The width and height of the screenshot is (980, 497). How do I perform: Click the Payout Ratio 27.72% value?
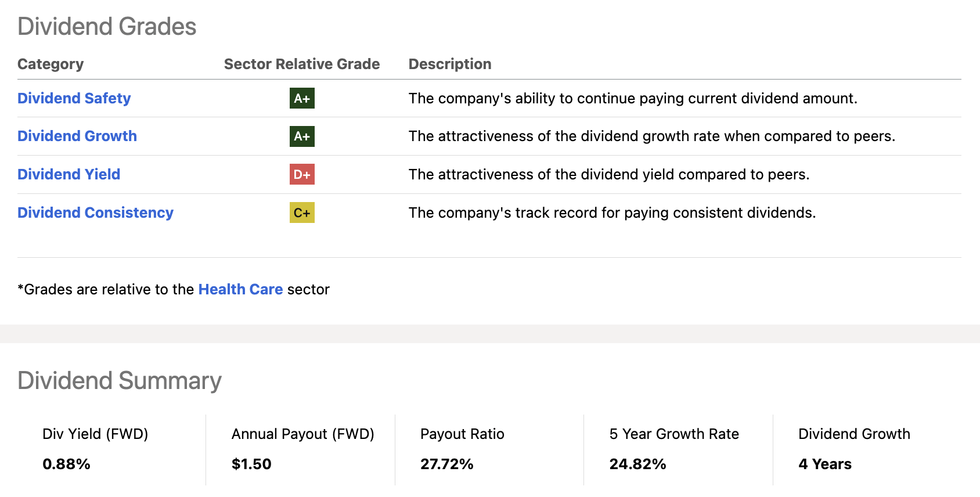[x=447, y=464]
